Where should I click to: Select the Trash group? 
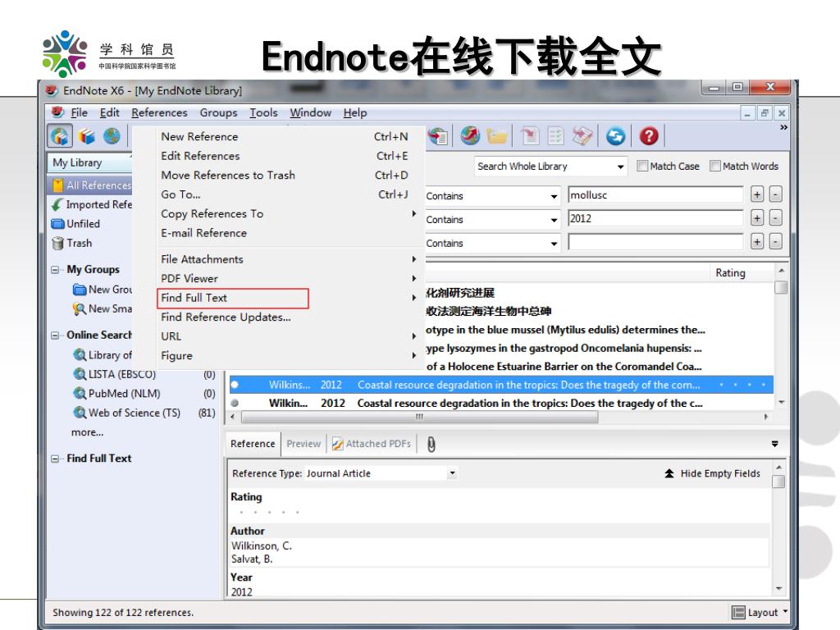(72, 243)
